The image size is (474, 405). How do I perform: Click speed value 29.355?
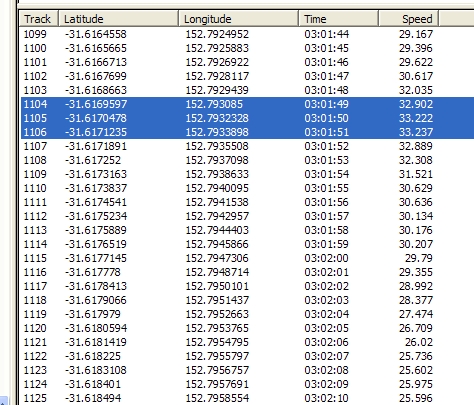tap(416, 272)
